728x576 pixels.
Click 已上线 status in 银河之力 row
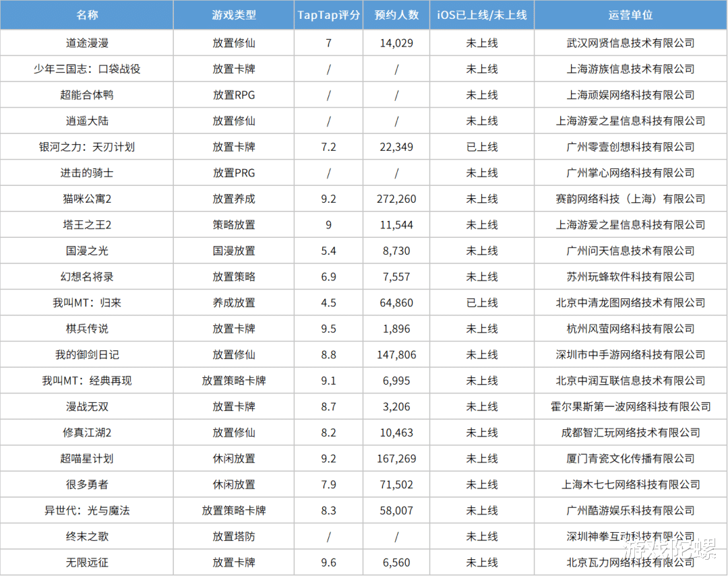(482, 147)
